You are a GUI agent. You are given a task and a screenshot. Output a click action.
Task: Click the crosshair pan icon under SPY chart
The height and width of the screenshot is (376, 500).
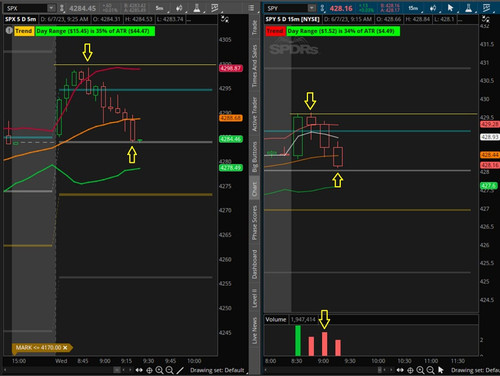pyautogui.click(x=410, y=370)
